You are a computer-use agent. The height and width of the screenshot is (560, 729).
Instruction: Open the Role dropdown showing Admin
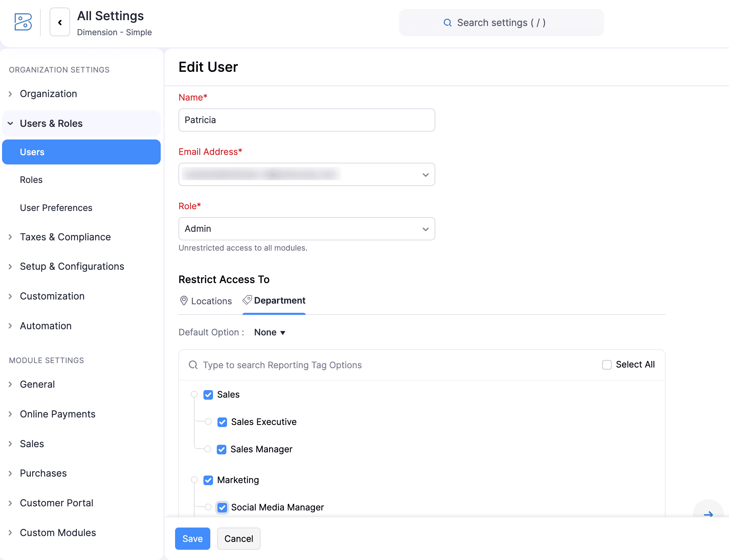coord(425,229)
